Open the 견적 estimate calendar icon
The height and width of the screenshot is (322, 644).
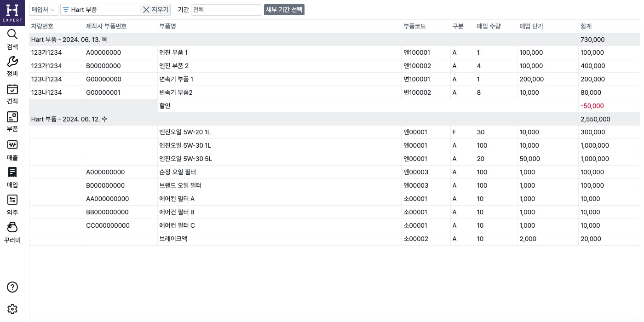point(12,89)
